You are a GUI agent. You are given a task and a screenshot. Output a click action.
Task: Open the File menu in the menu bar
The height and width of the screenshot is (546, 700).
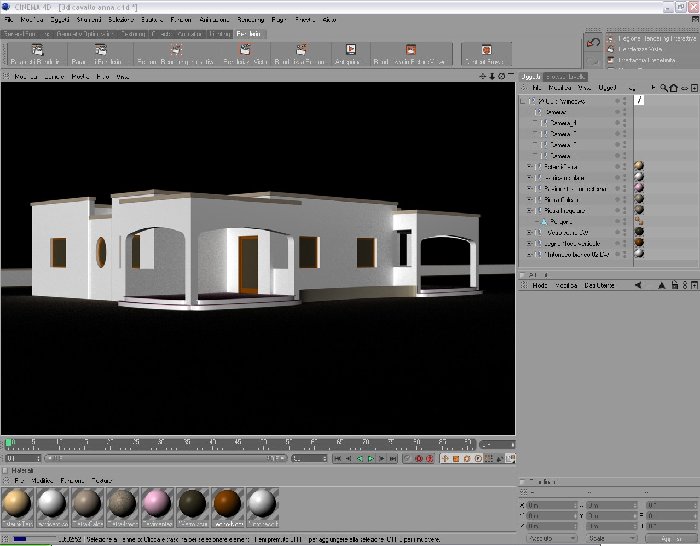[8, 20]
